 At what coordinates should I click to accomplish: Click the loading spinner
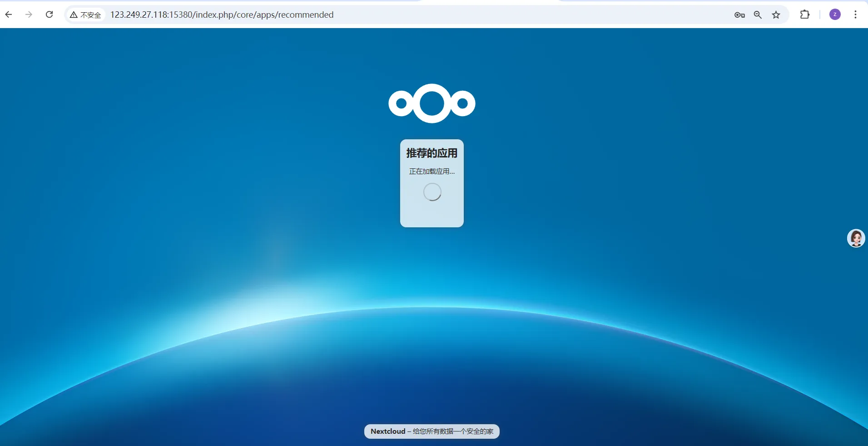click(432, 192)
